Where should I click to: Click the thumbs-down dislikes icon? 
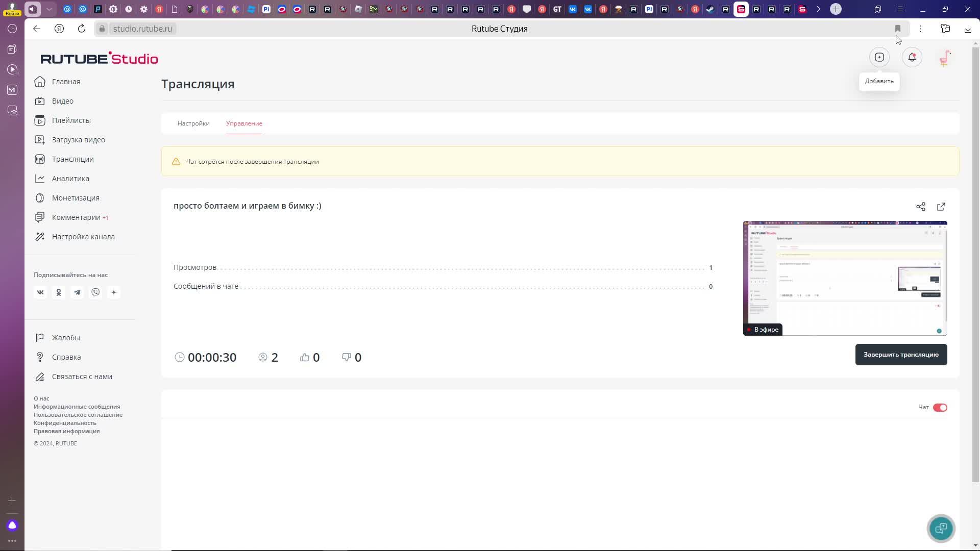[347, 357]
